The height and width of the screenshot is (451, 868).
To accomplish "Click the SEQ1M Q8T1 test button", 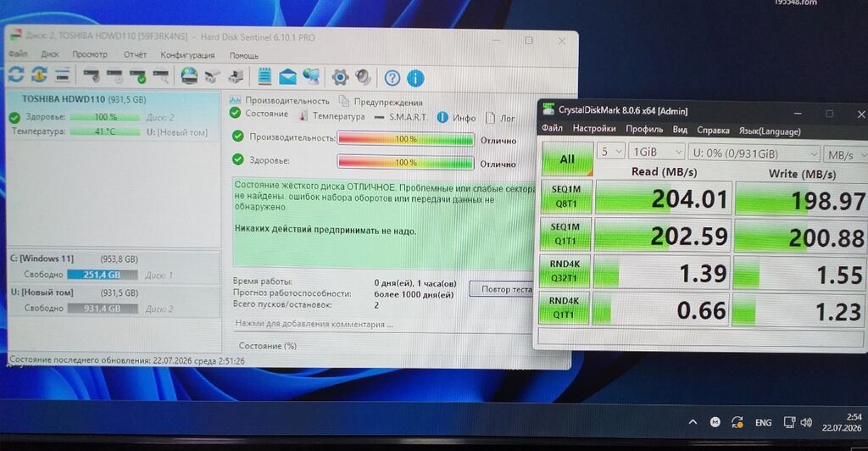I will point(565,197).
